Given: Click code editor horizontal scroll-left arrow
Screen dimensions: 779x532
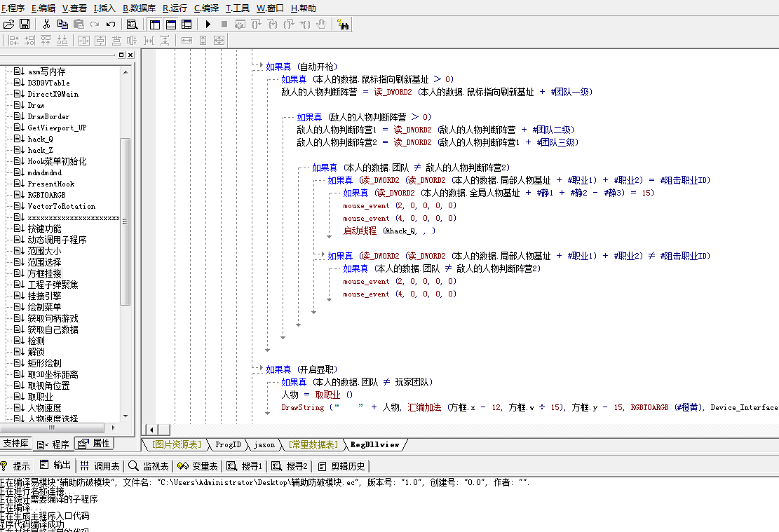Looking at the screenshot, I should tap(151, 430).
